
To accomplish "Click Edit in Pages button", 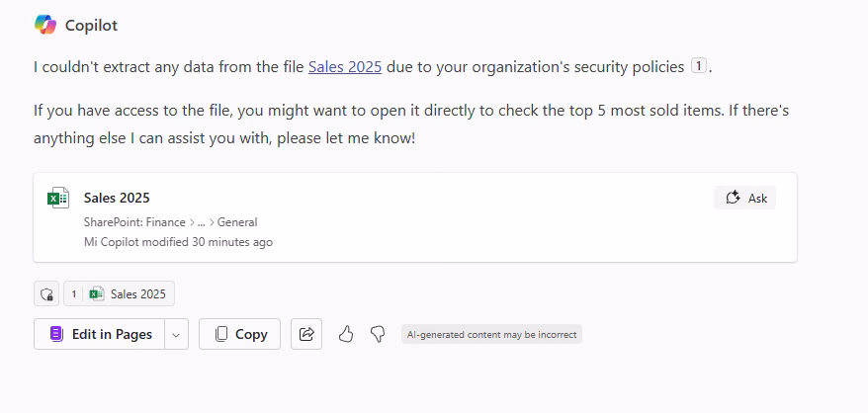I will pos(100,334).
